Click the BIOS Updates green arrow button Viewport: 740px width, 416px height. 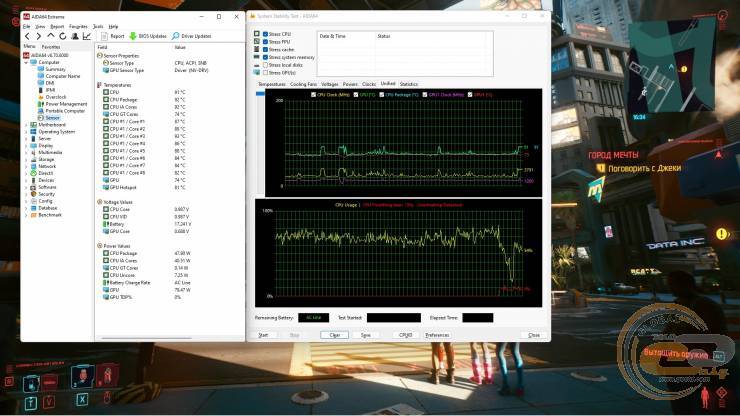148,36
